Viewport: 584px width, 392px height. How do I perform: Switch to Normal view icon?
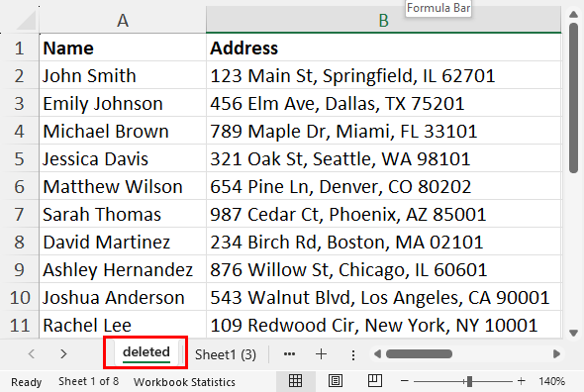[x=295, y=381]
